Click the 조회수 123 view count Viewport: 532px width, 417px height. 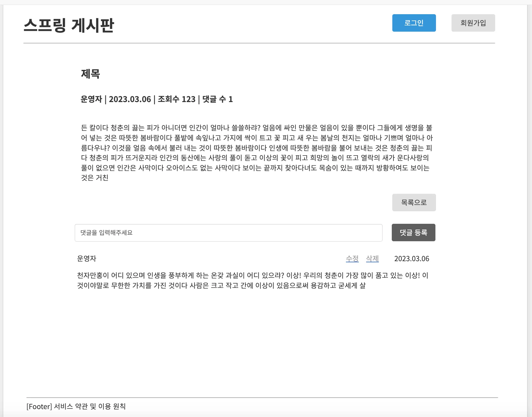(x=177, y=99)
